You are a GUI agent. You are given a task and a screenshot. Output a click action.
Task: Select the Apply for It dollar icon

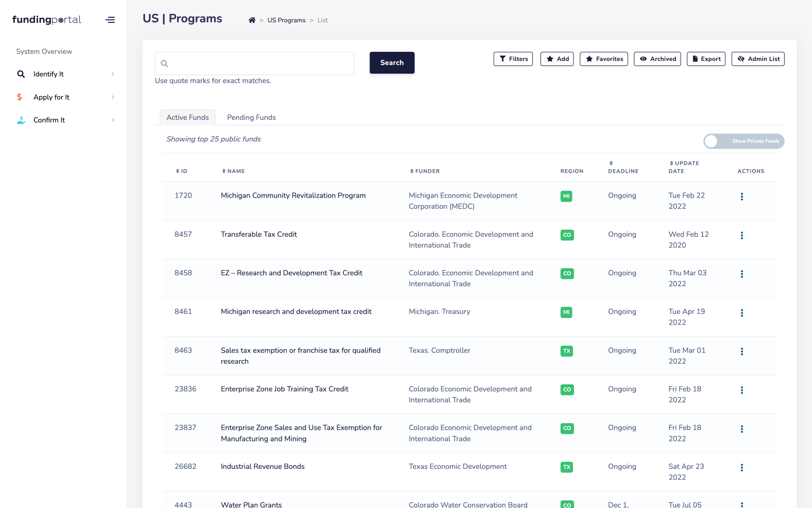tap(19, 97)
